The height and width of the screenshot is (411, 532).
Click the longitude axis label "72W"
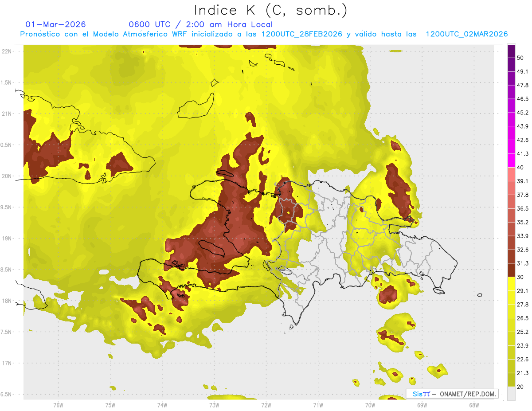tap(266, 405)
